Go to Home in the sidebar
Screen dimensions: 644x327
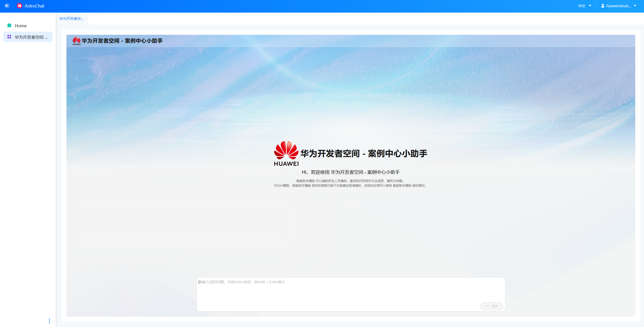click(28, 26)
